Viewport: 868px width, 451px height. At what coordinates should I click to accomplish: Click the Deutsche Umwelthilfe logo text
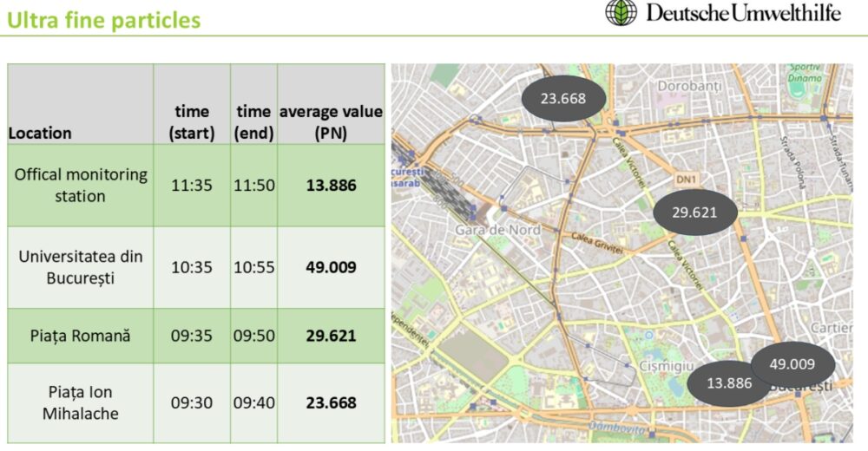click(743, 13)
